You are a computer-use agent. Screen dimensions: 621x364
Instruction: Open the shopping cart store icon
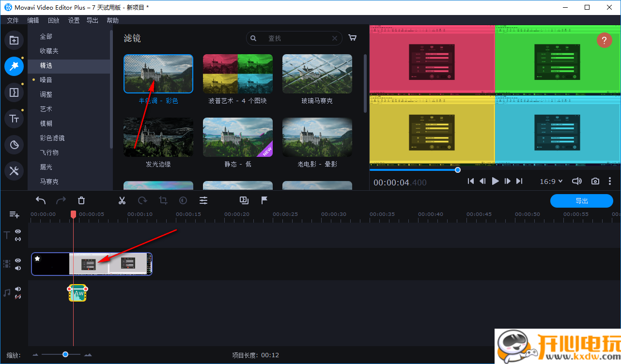[x=353, y=38]
